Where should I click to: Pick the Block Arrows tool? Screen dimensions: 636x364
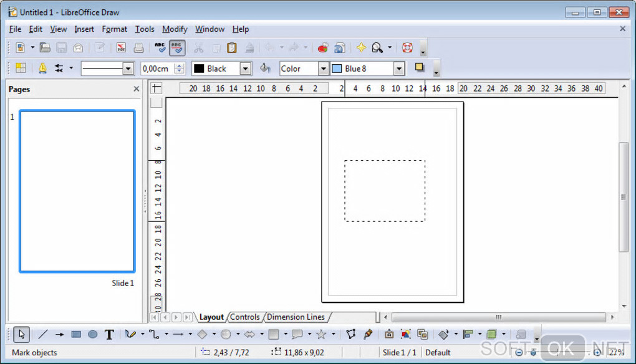tap(249, 335)
